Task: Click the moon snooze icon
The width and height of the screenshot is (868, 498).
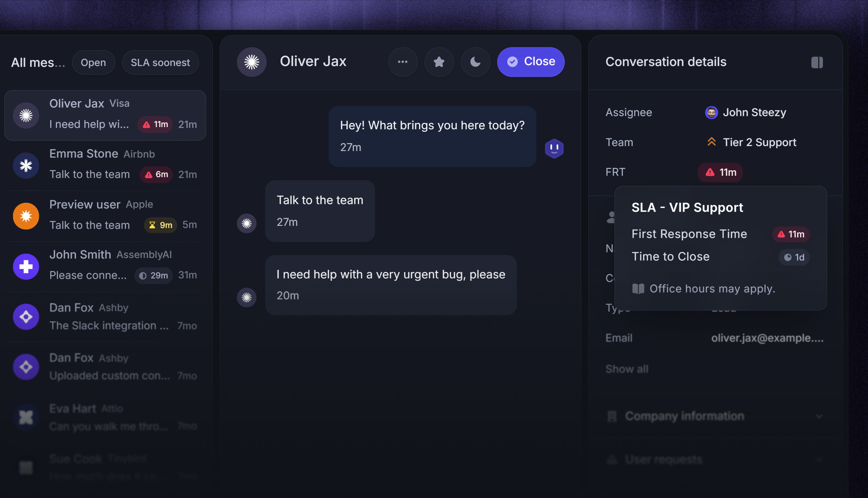Action: point(475,62)
